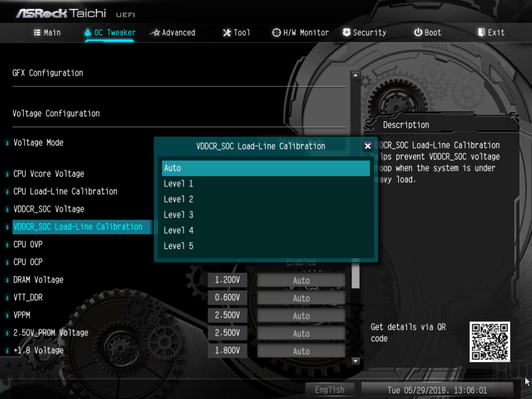Viewport: 532px width, 399px height.
Task: Click the Exit door icon
Action: 481,32
